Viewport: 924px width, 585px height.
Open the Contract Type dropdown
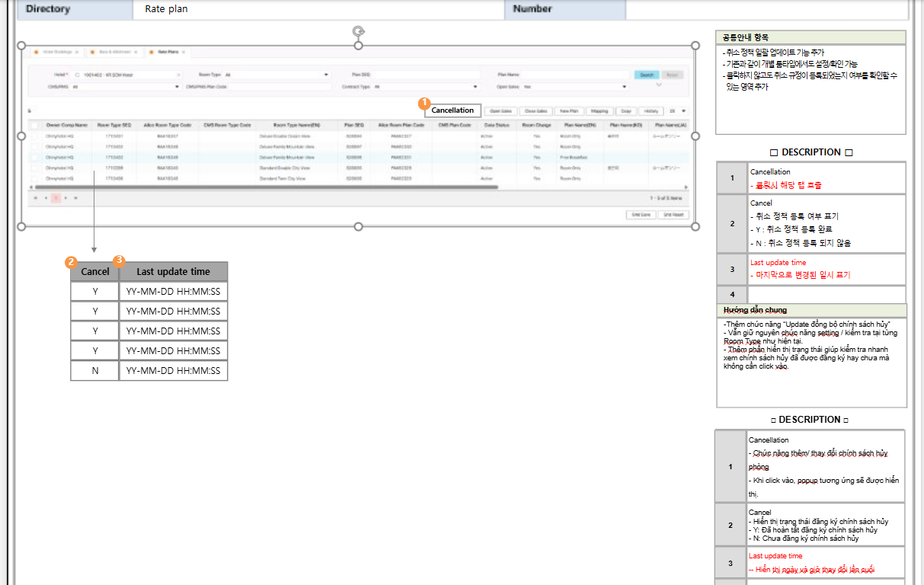click(475, 87)
